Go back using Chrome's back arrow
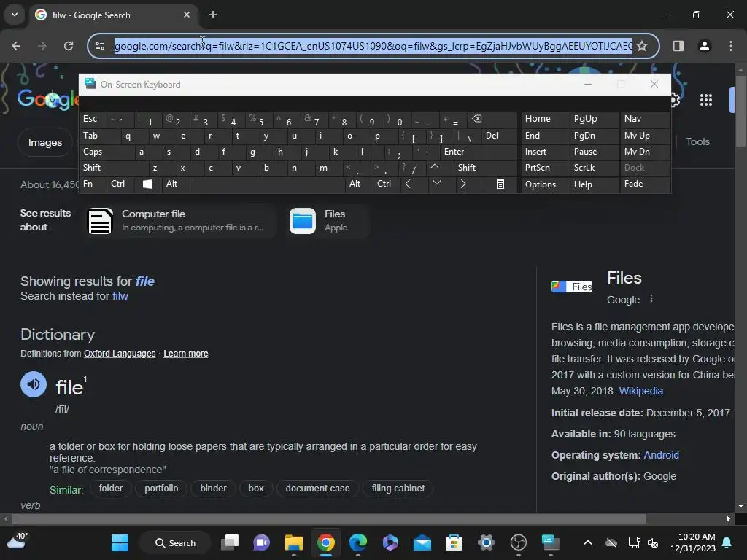Image resolution: width=747 pixels, height=560 pixels. pyautogui.click(x=16, y=46)
